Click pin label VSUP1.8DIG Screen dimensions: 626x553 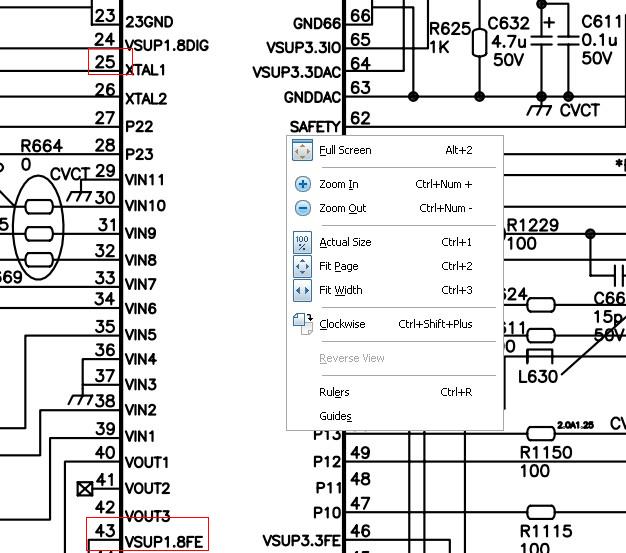point(167,46)
